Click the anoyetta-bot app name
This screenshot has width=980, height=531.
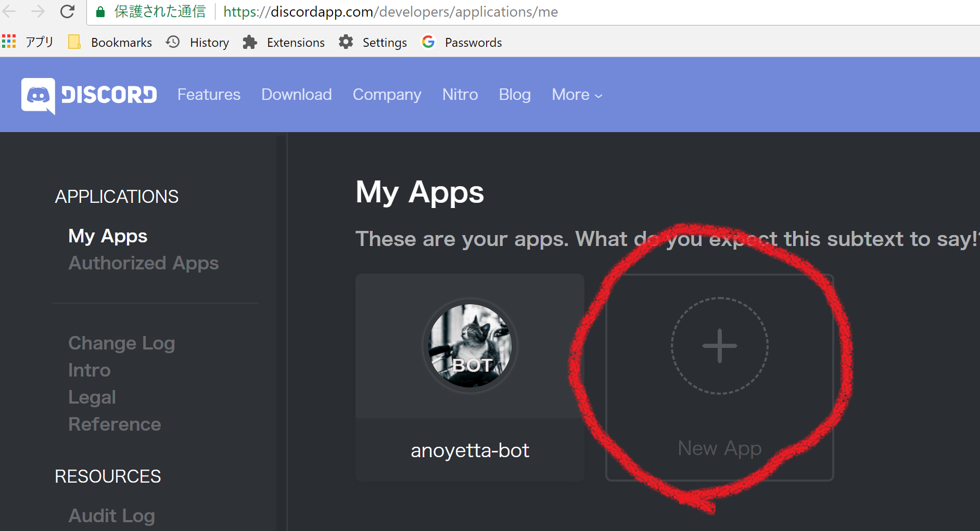470,450
